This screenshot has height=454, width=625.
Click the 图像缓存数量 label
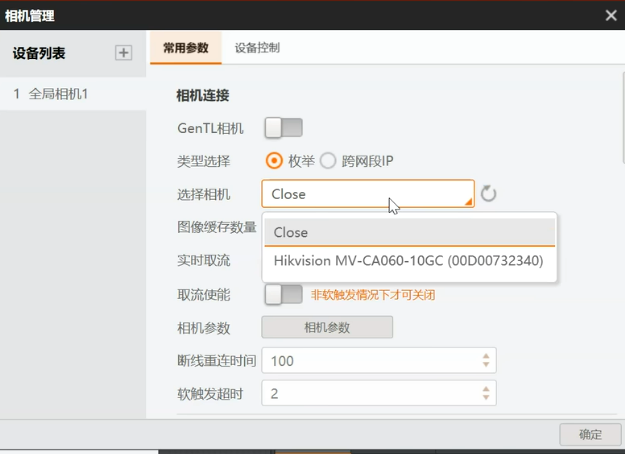(x=216, y=227)
